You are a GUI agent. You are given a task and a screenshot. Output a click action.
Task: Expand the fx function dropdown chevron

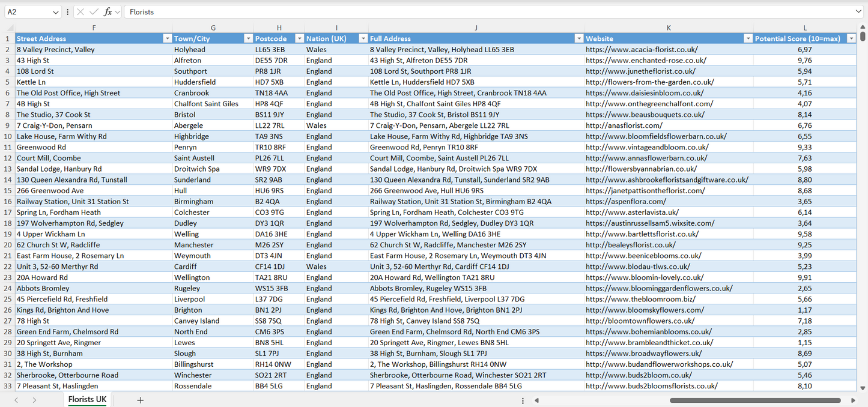(x=117, y=11)
